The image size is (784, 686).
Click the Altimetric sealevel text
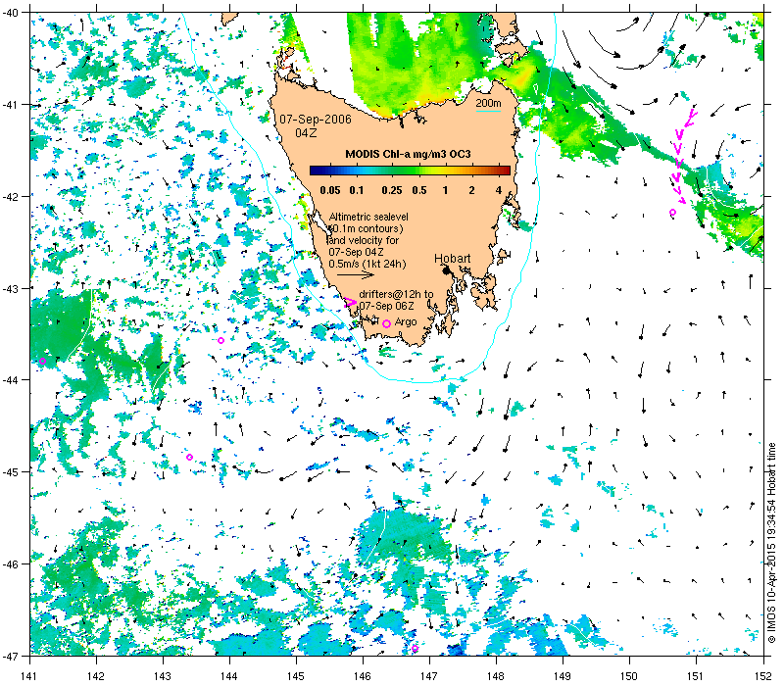point(368,217)
